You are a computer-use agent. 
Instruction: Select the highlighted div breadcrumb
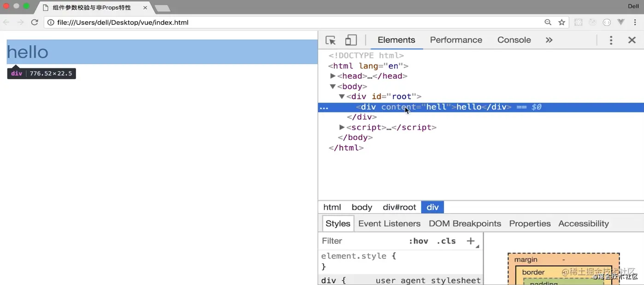pyautogui.click(x=432, y=207)
